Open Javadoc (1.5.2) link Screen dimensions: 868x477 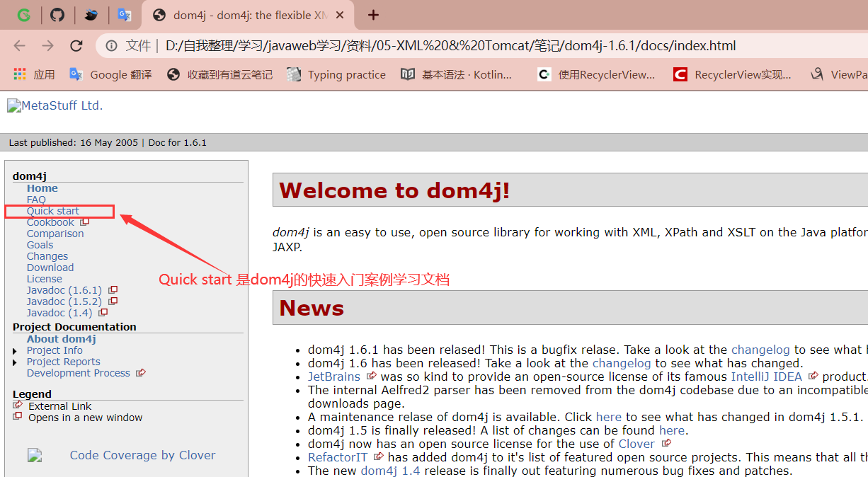pos(64,301)
